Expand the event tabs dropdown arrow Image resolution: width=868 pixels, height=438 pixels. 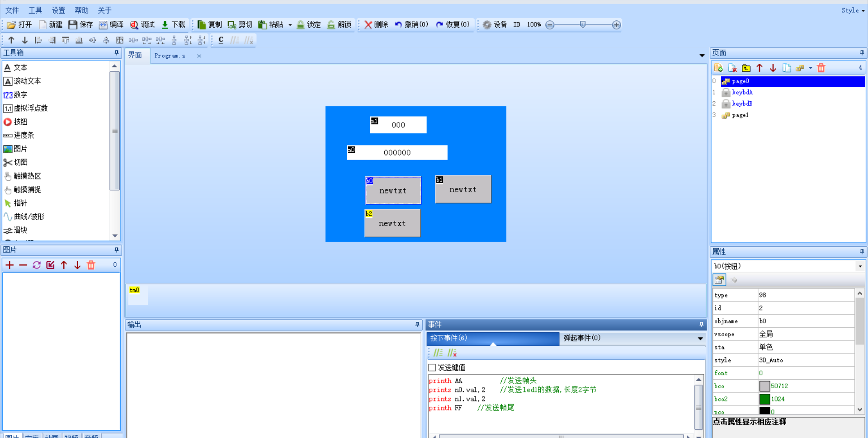700,339
